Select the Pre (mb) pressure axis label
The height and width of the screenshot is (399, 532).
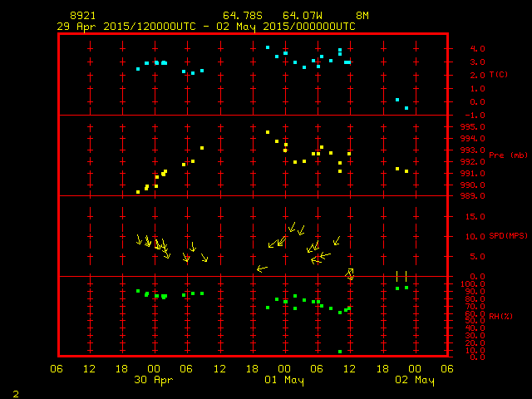point(508,155)
